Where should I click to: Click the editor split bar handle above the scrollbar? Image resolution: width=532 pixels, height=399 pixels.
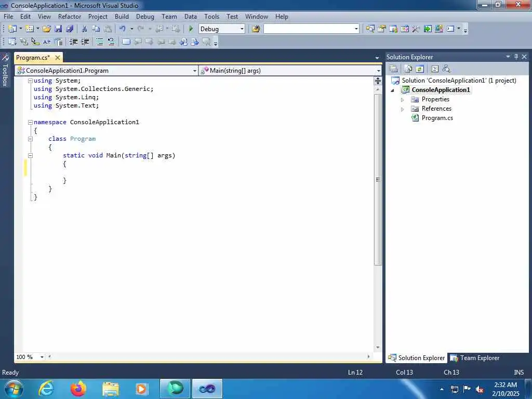(378, 81)
